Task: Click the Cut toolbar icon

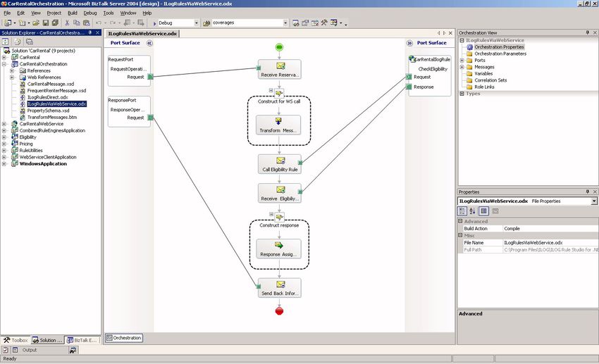Action: click(x=67, y=23)
